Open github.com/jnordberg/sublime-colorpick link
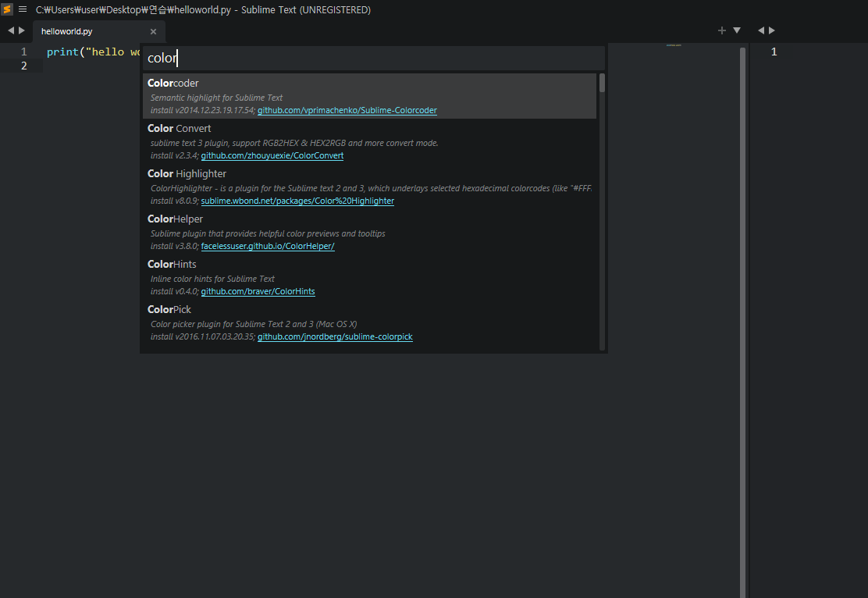This screenshot has height=598, width=868. (x=335, y=336)
